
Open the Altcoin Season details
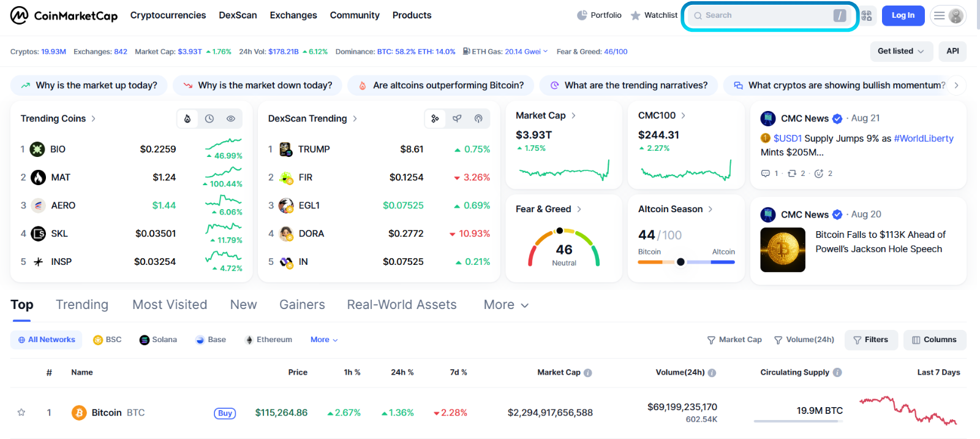click(676, 209)
